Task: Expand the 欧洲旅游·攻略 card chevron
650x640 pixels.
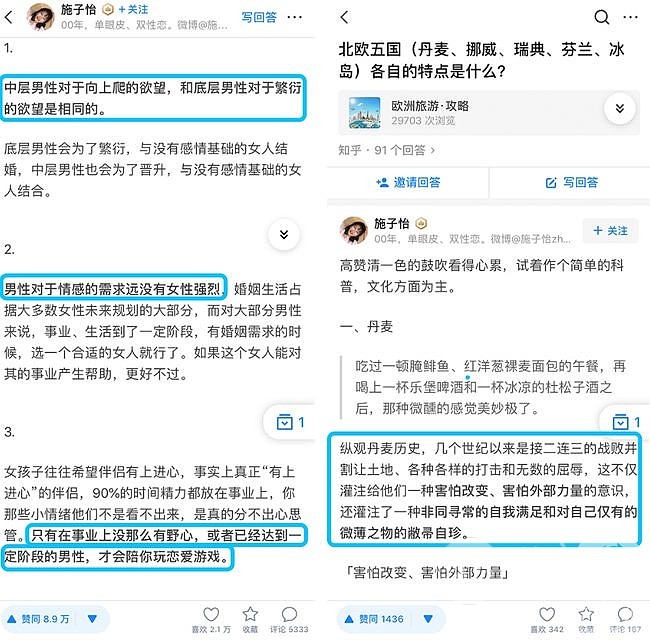Action: tap(619, 109)
